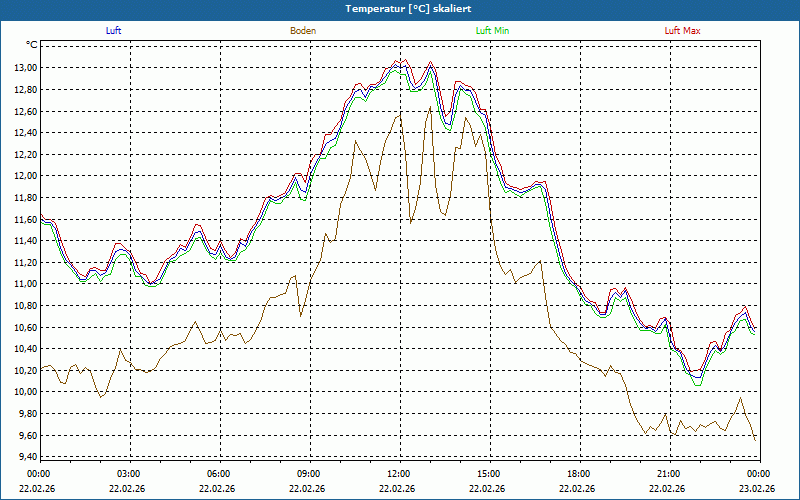Select the 06:00 time axis label

coord(218,474)
